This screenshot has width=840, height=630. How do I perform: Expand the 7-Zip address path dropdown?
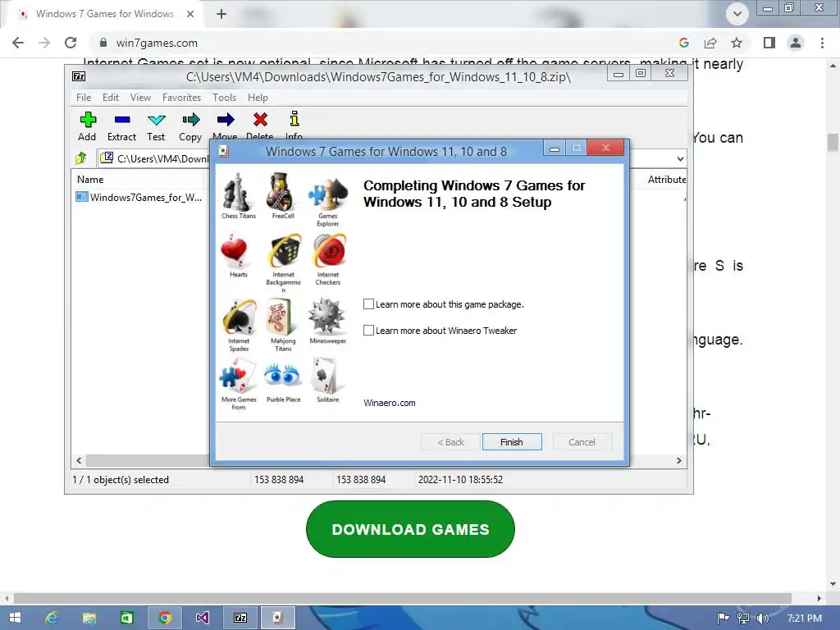pyautogui.click(x=680, y=158)
